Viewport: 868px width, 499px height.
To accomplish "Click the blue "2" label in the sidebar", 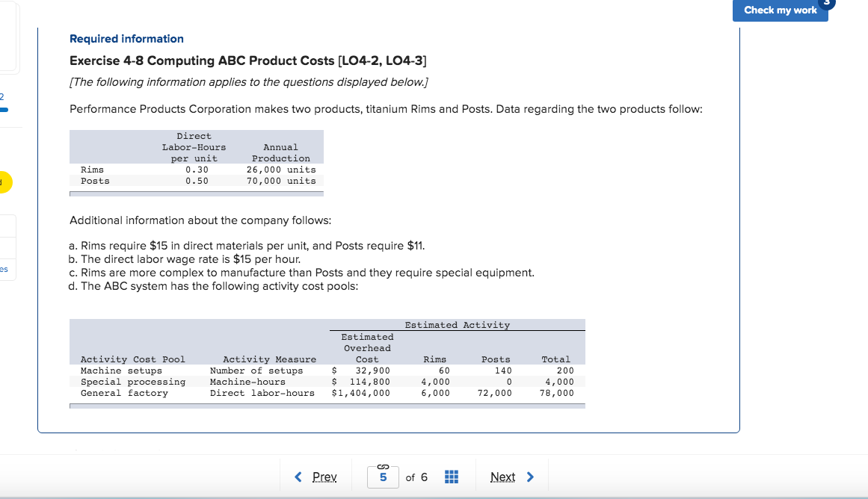I will [x=3, y=98].
